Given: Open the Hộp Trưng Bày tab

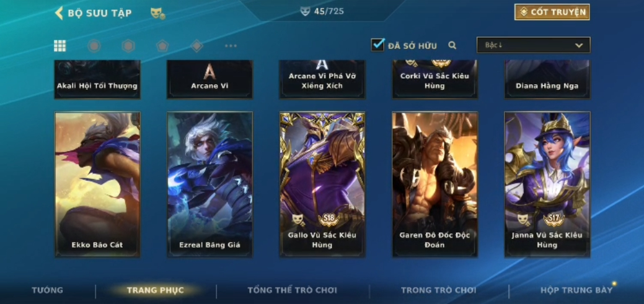Looking at the screenshot, I should click(576, 290).
